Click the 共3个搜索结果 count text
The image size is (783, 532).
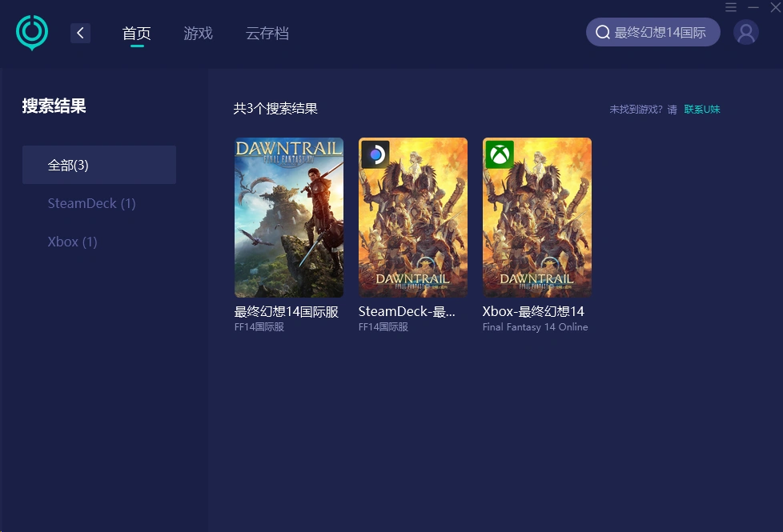(x=275, y=109)
